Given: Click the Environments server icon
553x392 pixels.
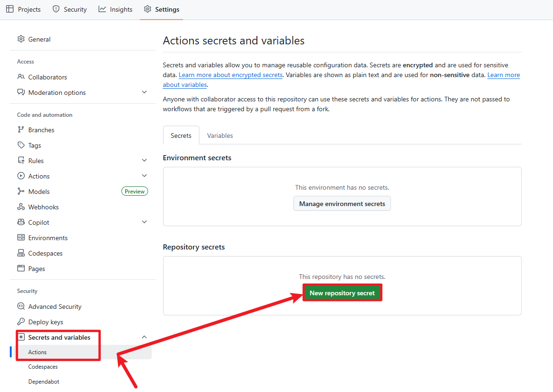Looking at the screenshot, I should tap(21, 238).
